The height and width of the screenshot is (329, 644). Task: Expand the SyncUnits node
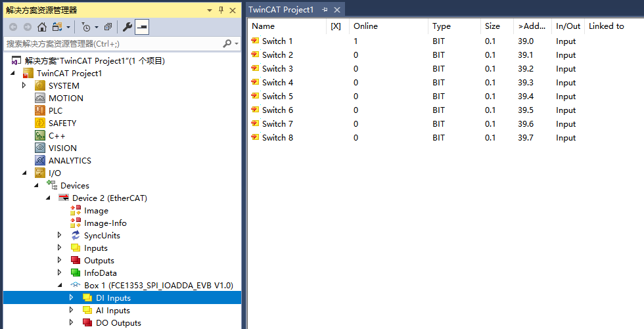60,235
